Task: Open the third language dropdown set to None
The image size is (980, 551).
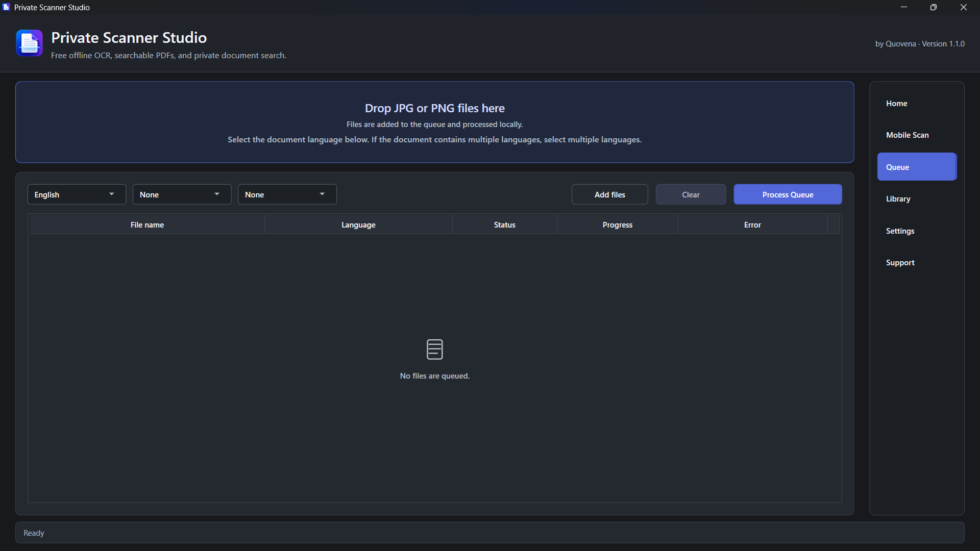Action: (287, 194)
